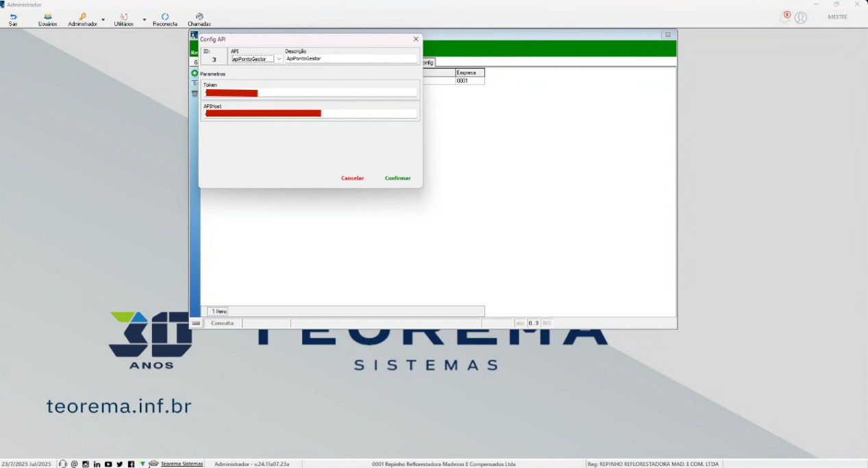Viewport: 868px width, 468px height.
Task: Open the notifications bell icon
Action: [784, 17]
